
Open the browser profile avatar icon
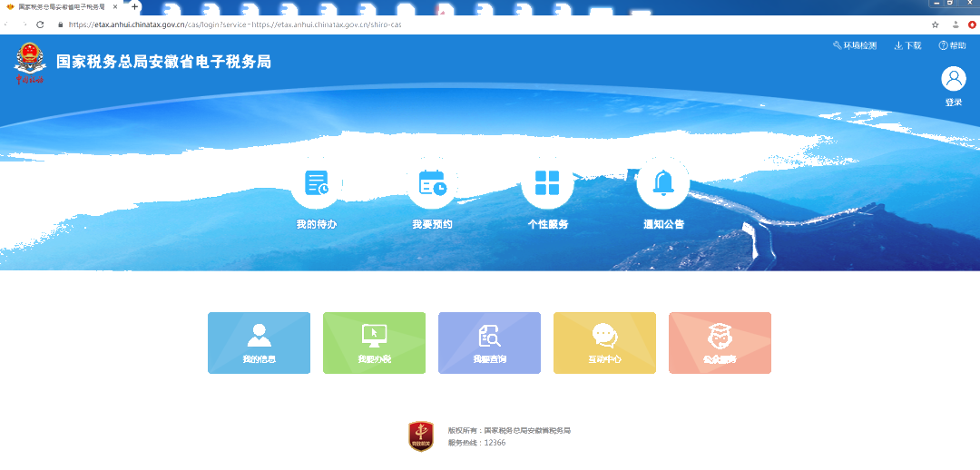(x=955, y=25)
